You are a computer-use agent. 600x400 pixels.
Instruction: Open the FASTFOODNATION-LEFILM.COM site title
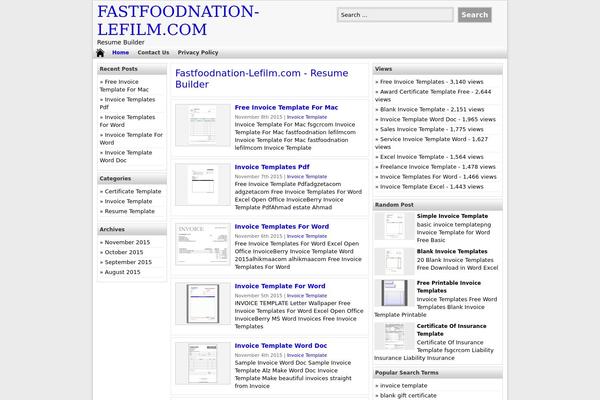(x=178, y=20)
